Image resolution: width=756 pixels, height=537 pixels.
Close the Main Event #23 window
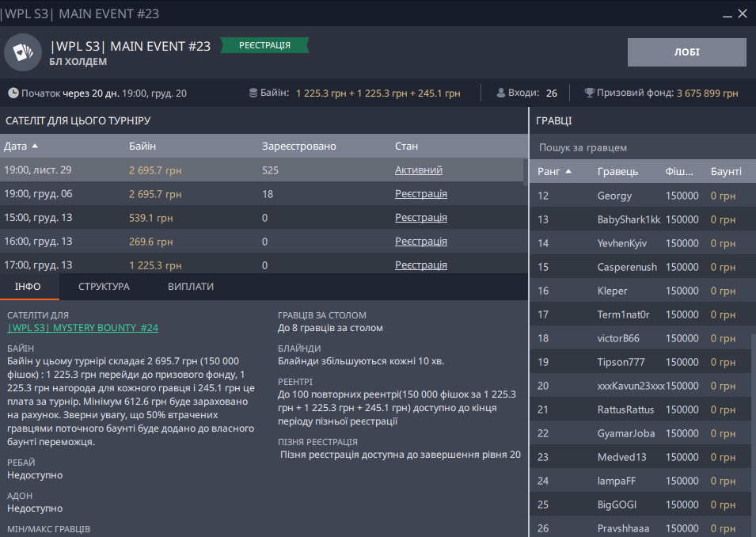[743, 14]
